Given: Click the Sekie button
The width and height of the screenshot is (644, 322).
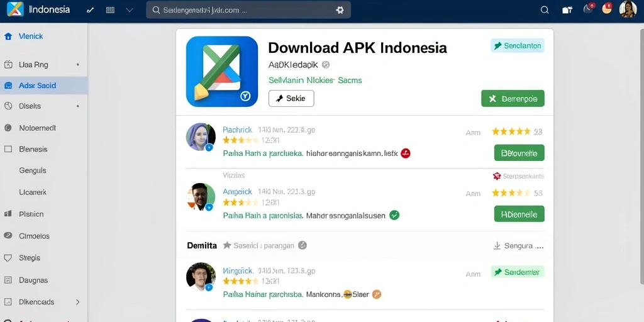Looking at the screenshot, I should pyautogui.click(x=291, y=99).
